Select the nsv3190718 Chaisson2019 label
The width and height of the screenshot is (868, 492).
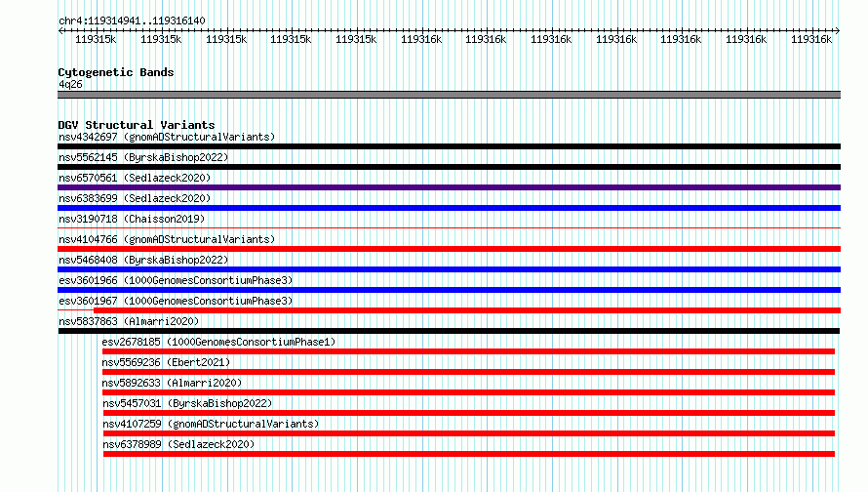click(132, 219)
